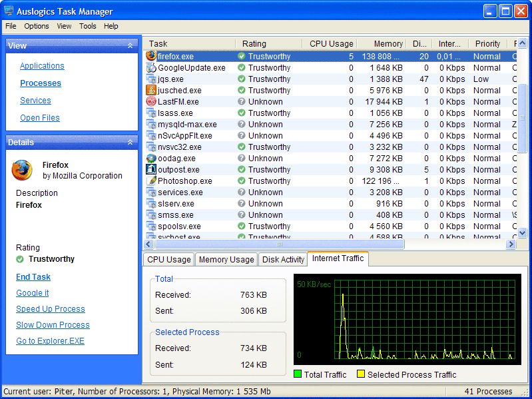532x399 pixels.
Task: Click the vertical scrollbar down arrow
Action: 522,232
